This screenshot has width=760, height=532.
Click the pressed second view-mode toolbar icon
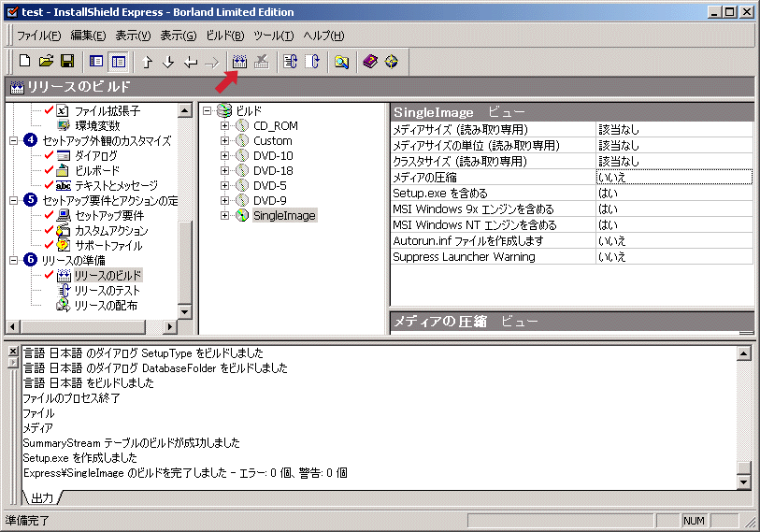pyautogui.click(x=119, y=62)
